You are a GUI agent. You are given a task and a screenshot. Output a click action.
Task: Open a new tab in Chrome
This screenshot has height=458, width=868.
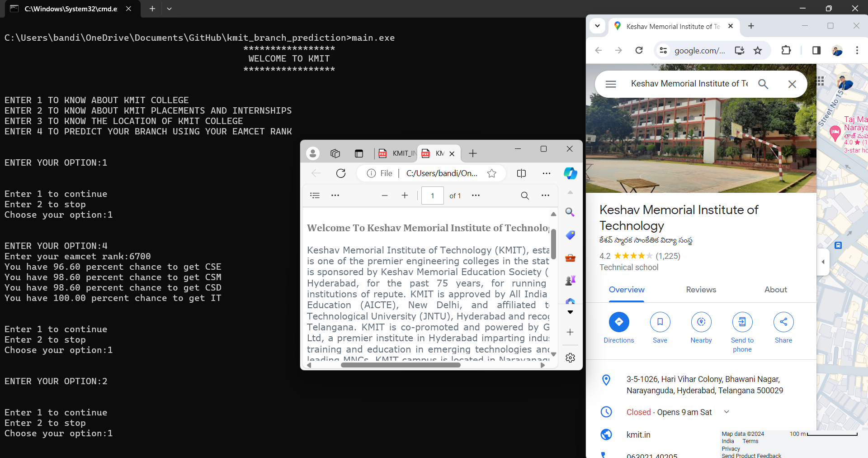(x=751, y=26)
